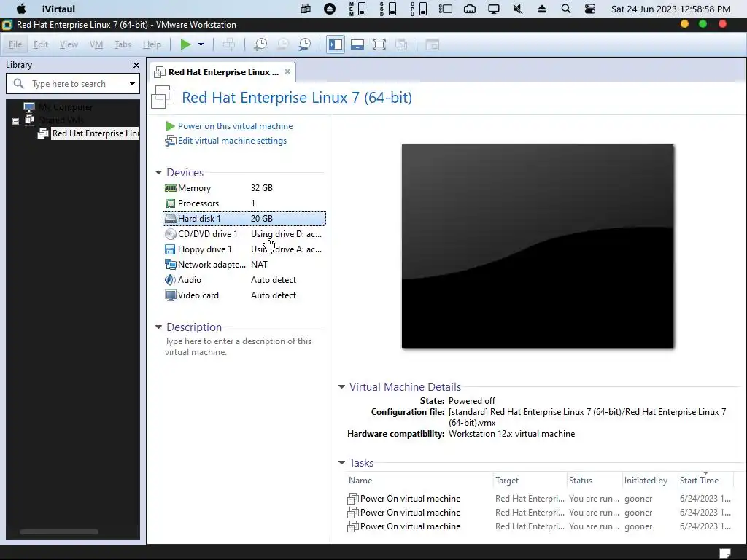Collapse the Tasks section
The height and width of the screenshot is (560, 747).
(341, 462)
